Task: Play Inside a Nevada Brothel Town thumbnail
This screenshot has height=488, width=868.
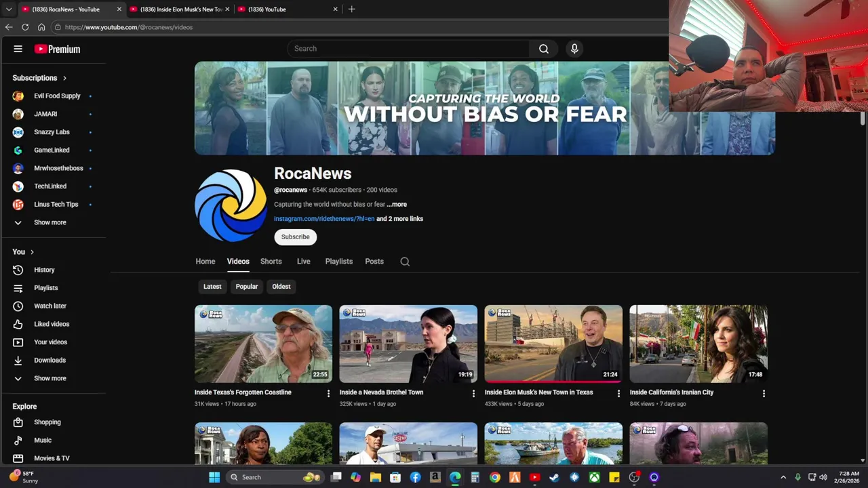Action: click(x=408, y=344)
